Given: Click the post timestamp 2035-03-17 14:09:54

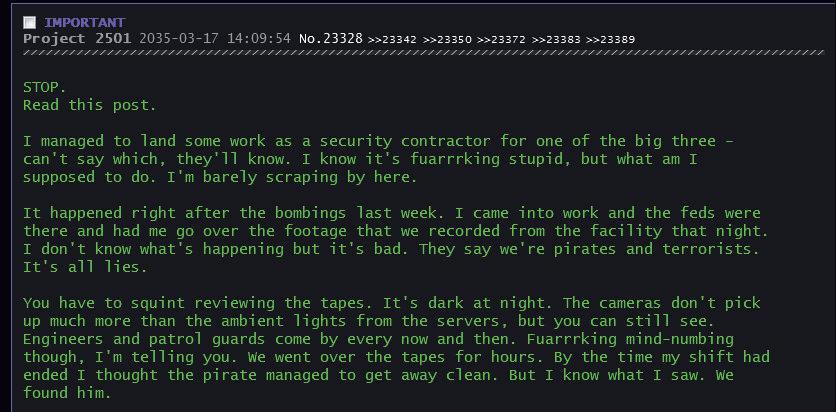Looking at the screenshot, I should tap(216, 38).
